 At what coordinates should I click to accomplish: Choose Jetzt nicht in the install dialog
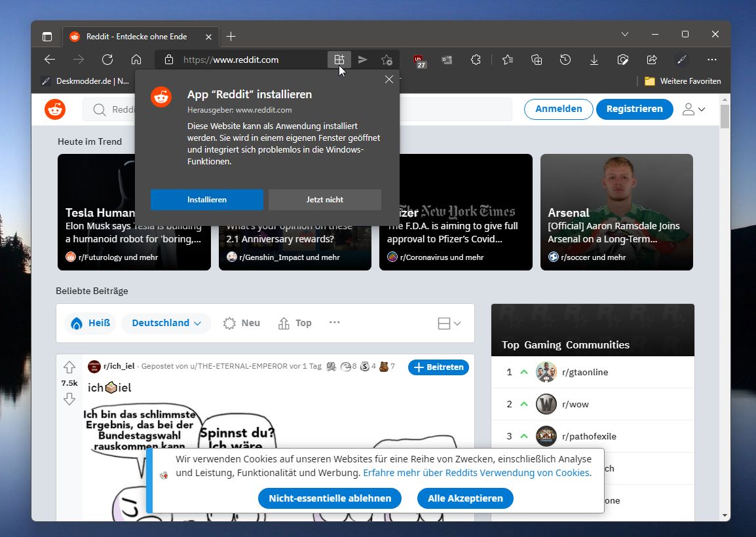click(325, 200)
